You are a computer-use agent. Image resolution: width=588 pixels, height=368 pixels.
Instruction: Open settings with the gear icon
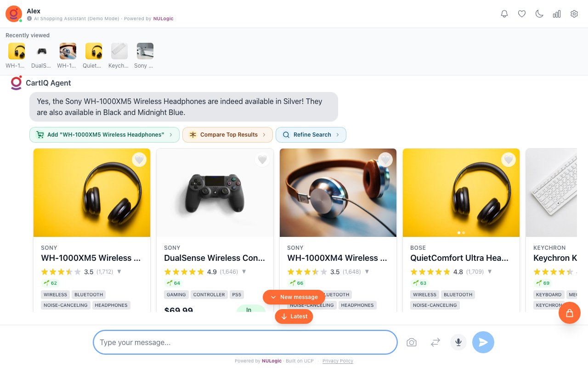[x=574, y=14]
